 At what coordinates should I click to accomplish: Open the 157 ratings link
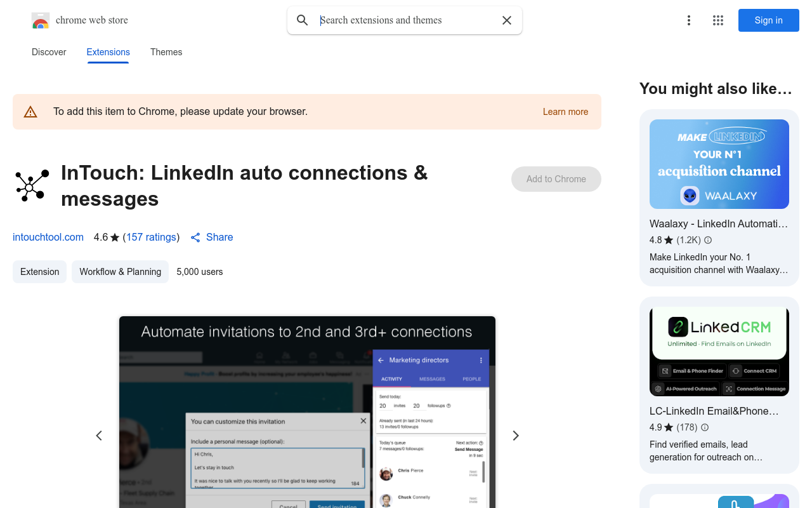[x=151, y=237]
